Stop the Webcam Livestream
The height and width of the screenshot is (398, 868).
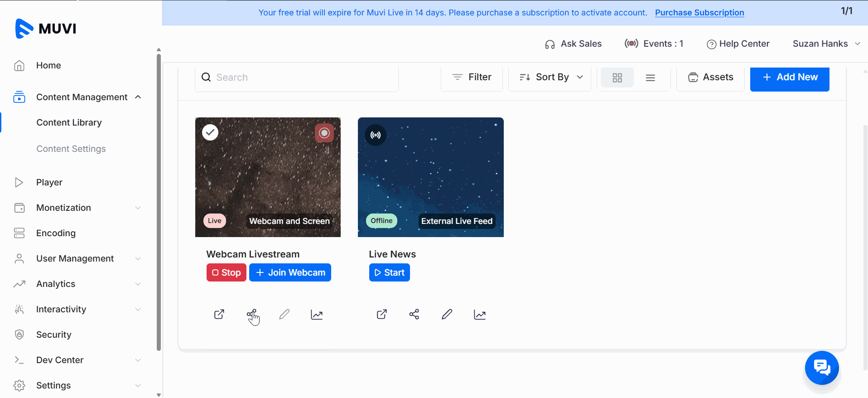tap(227, 272)
